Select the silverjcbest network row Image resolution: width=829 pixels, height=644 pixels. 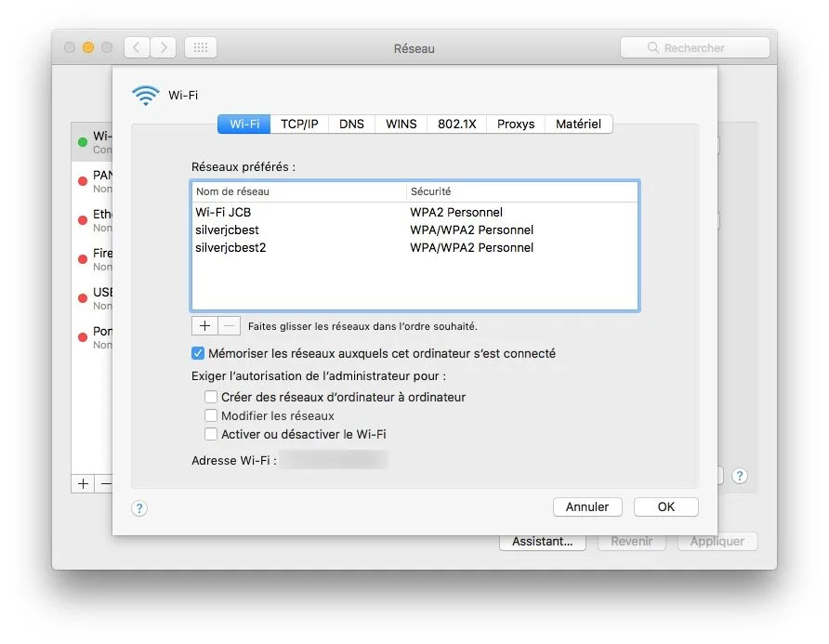(415, 230)
